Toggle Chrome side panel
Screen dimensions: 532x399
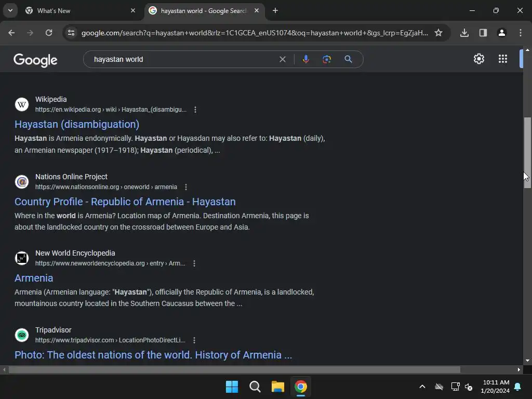tap(483, 33)
